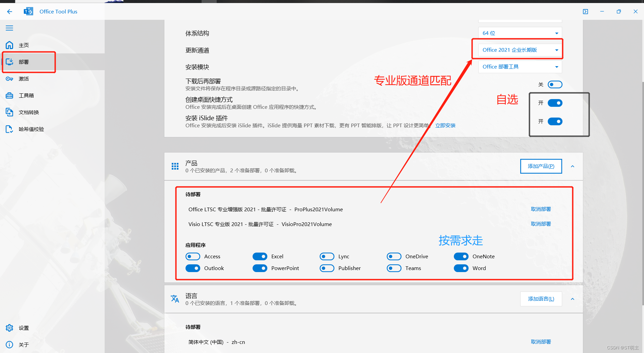Image resolution: width=644 pixels, height=353 pixels.
Task: Select Visio LTSC 专业版 2021 product text
Action: (x=260, y=224)
